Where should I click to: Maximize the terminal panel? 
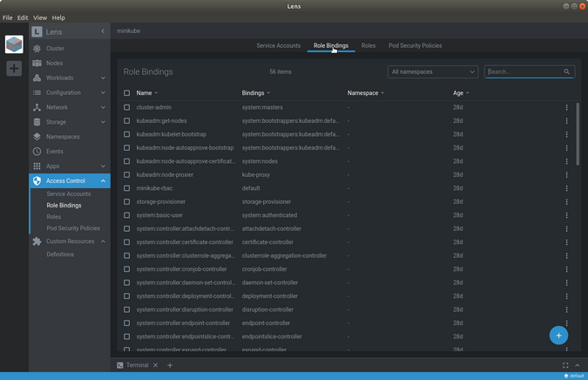(x=565, y=365)
